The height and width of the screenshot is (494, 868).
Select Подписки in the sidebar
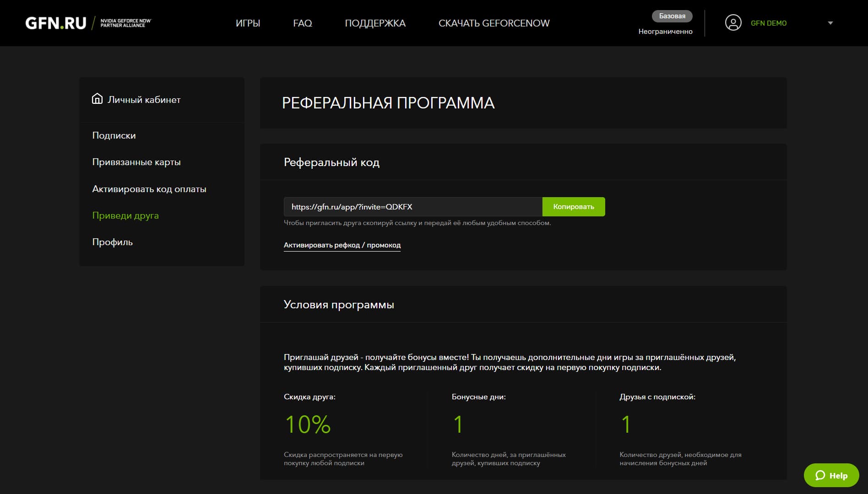click(x=114, y=135)
